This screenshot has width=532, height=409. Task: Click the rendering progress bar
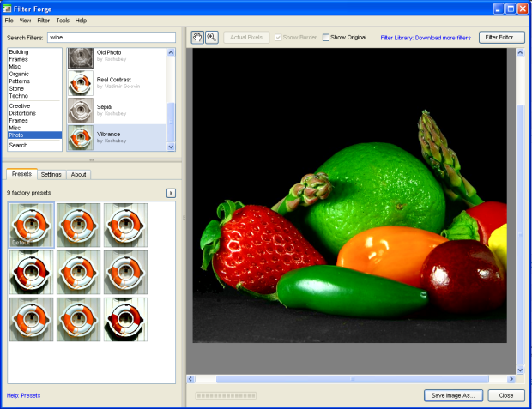pos(226,395)
